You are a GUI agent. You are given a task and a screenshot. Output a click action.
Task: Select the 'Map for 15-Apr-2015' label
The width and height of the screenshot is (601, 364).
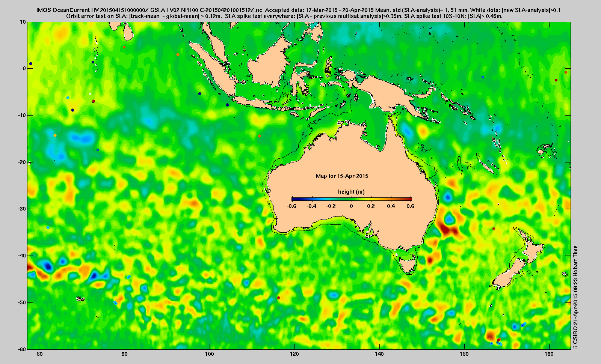click(342, 176)
